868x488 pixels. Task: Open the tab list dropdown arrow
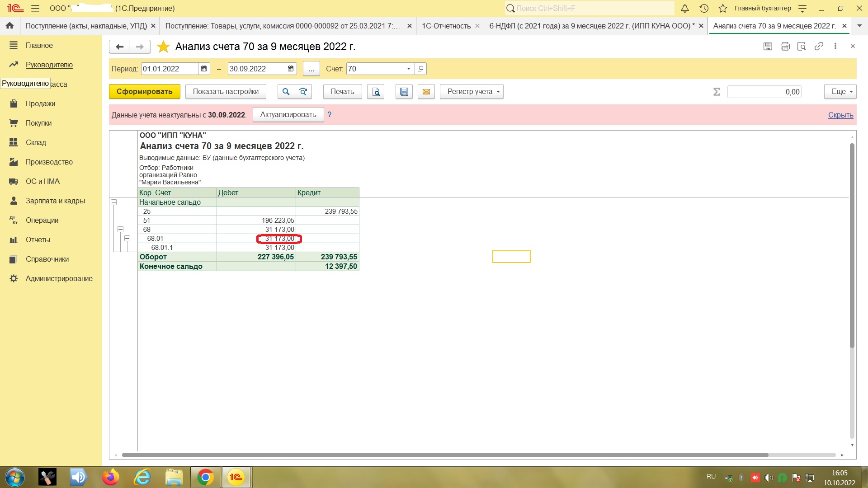click(859, 26)
